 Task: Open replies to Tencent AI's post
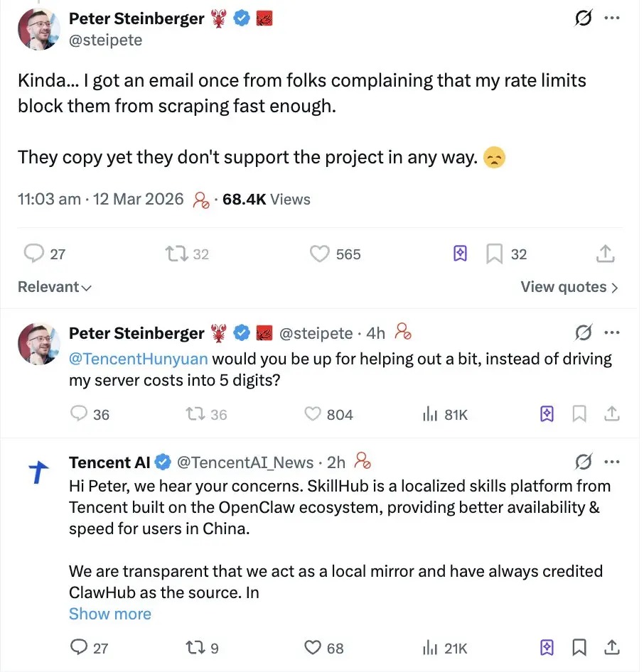78,647
